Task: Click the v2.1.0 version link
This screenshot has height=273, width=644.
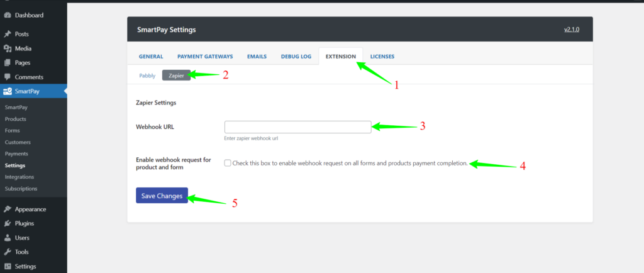Action: coord(572,30)
